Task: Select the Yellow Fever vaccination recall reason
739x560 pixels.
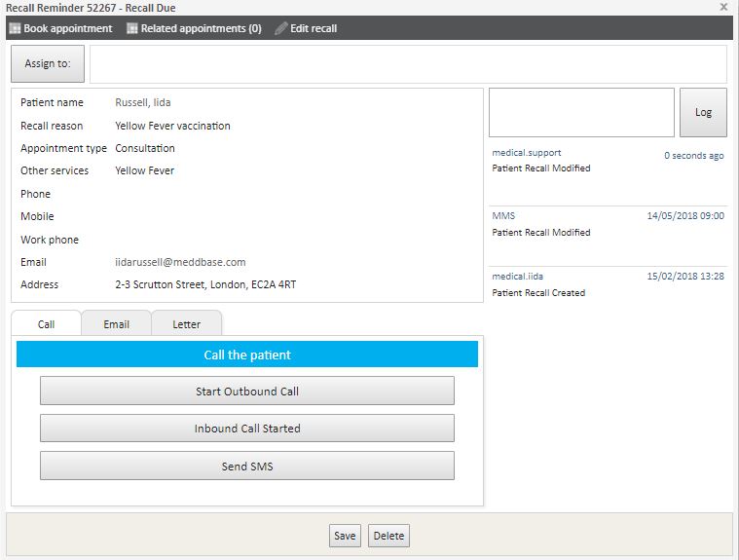Action: [x=172, y=126]
